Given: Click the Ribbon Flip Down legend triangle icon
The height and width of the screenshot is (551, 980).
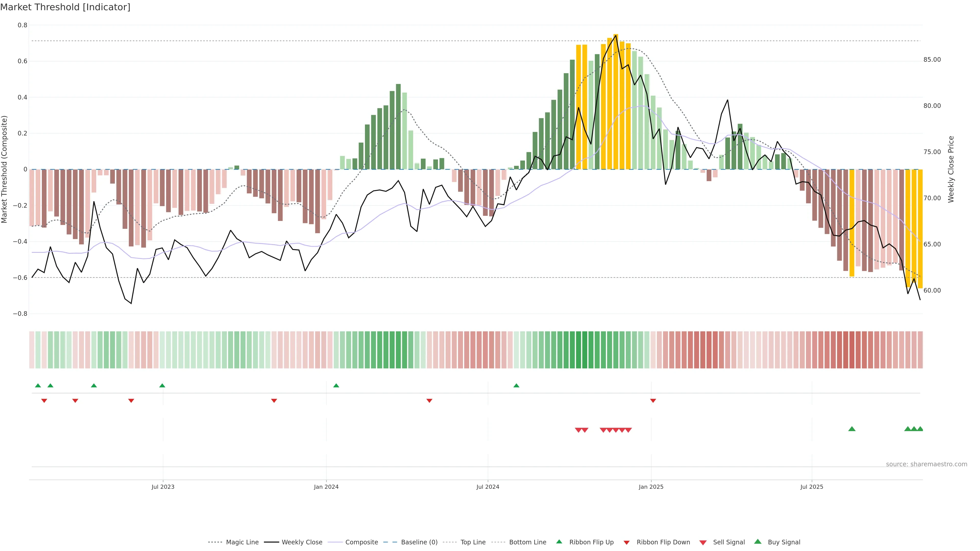Looking at the screenshot, I should click(x=627, y=543).
